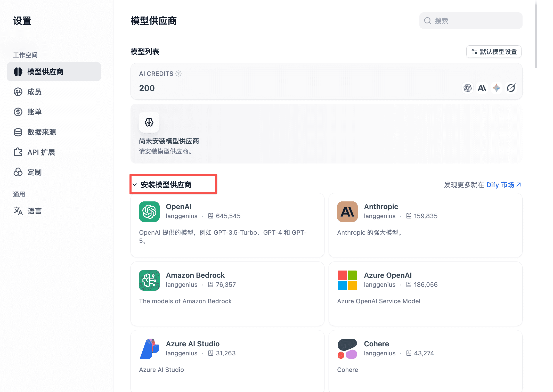The width and height of the screenshot is (553, 392).
Task: Open 模型供应商 settings page
Action: pos(54,72)
